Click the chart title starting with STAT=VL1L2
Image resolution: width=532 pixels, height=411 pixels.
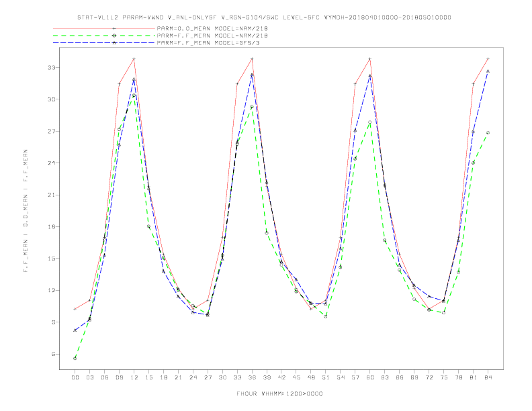tap(264, 17)
